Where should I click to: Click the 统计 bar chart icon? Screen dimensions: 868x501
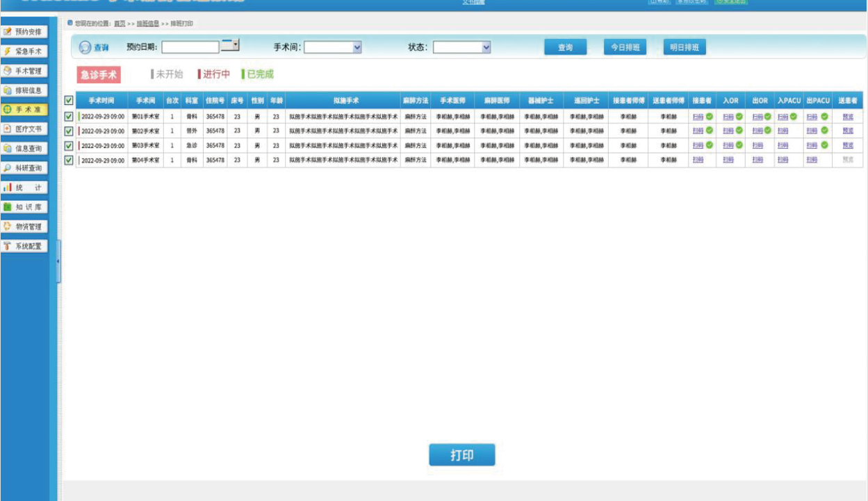pos(8,188)
